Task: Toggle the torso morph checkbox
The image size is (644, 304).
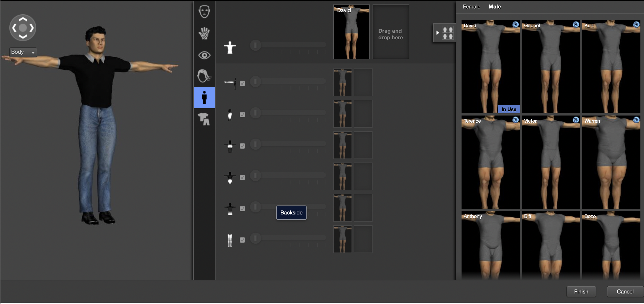Action: point(242,115)
